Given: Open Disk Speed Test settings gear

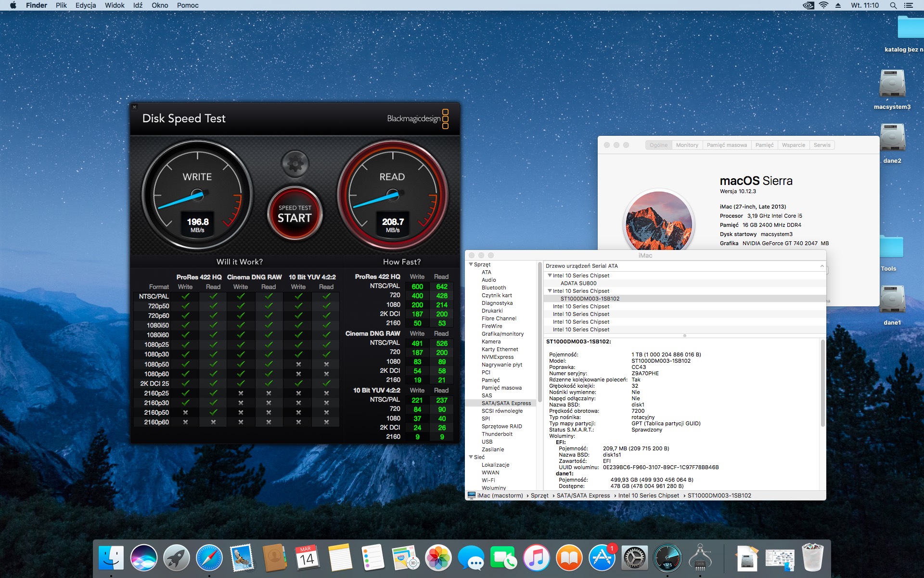Looking at the screenshot, I should (x=295, y=164).
